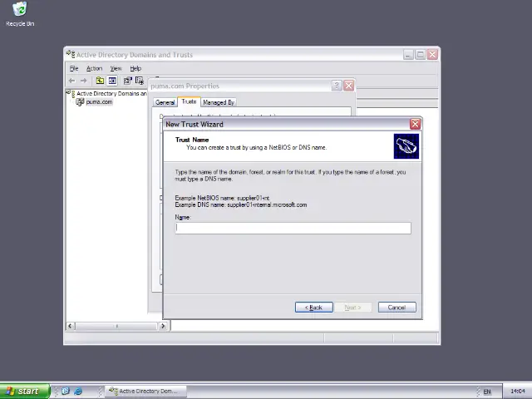Cancel the New Trust Wizard
Screen dimensions: 532x399
click(x=397, y=308)
